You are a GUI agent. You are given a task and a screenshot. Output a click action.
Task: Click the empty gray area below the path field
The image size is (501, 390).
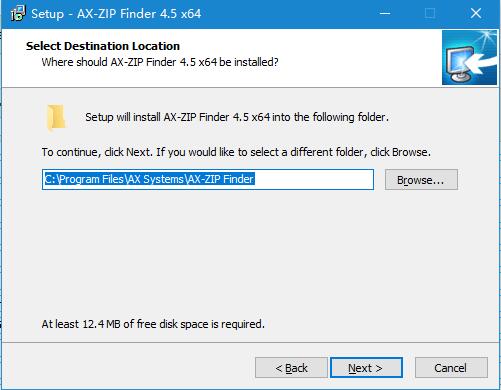[x=250, y=253]
